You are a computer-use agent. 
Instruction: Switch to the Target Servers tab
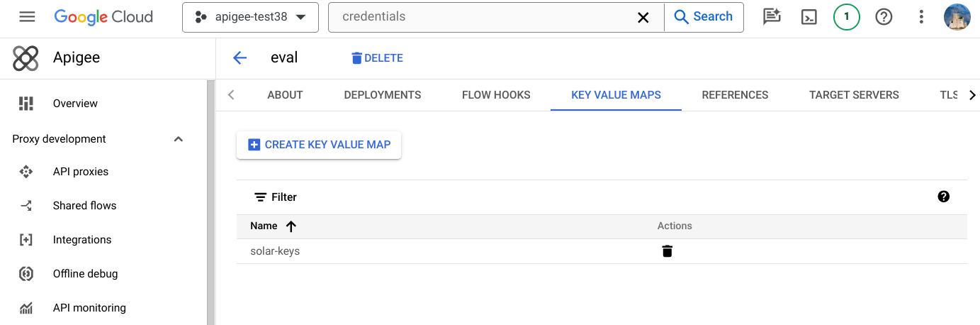tap(854, 95)
